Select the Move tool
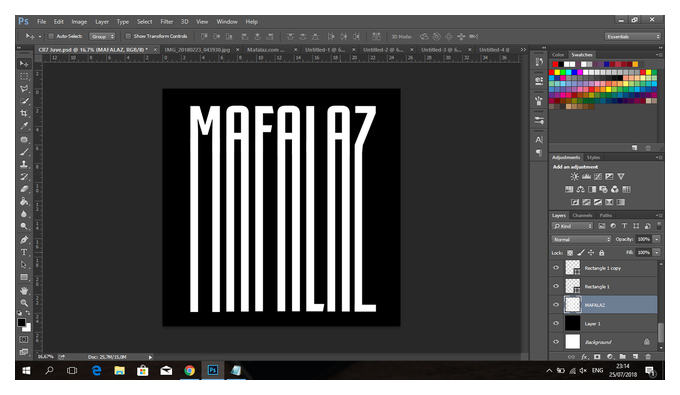The width and height of the screenshot is (680, 395). tap(24, 64)
